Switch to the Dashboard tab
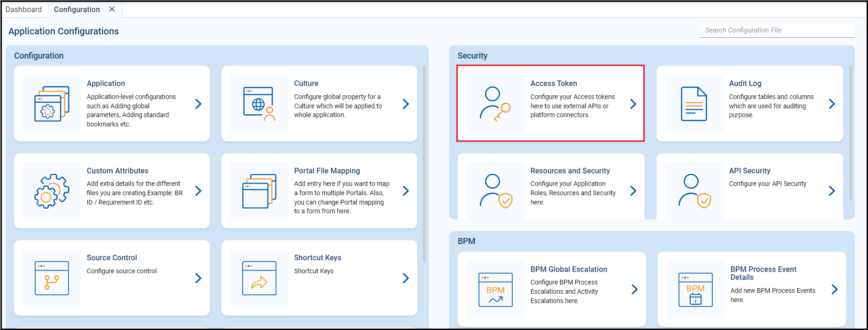 (24, 9)
